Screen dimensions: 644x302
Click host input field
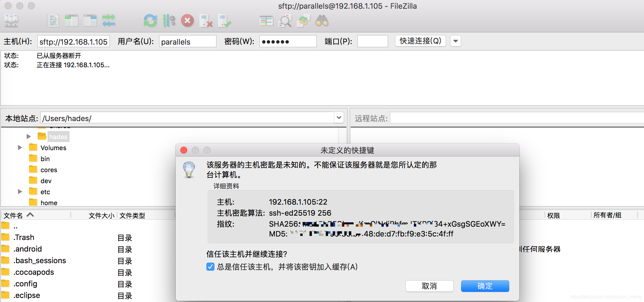click(x=74, y=41)
